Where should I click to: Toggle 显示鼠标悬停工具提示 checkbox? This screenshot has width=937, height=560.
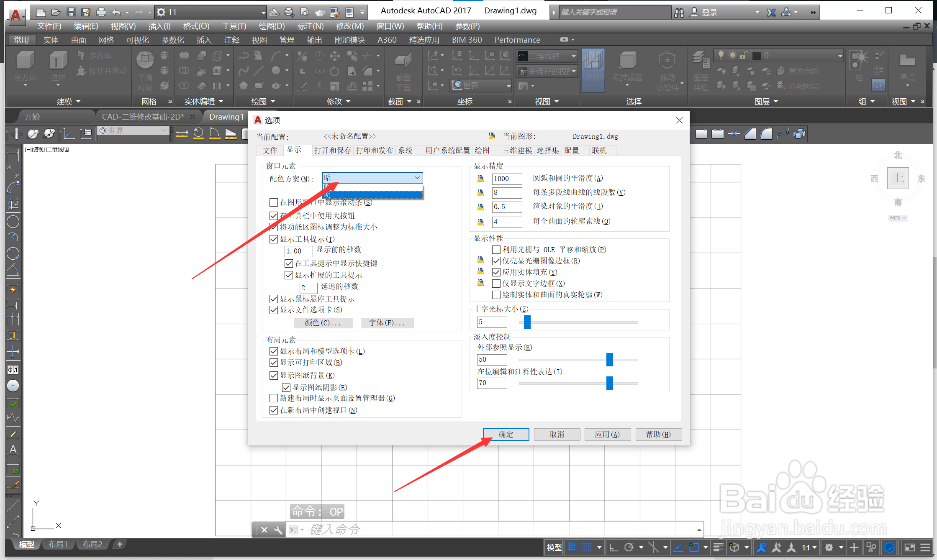(274, 299)
